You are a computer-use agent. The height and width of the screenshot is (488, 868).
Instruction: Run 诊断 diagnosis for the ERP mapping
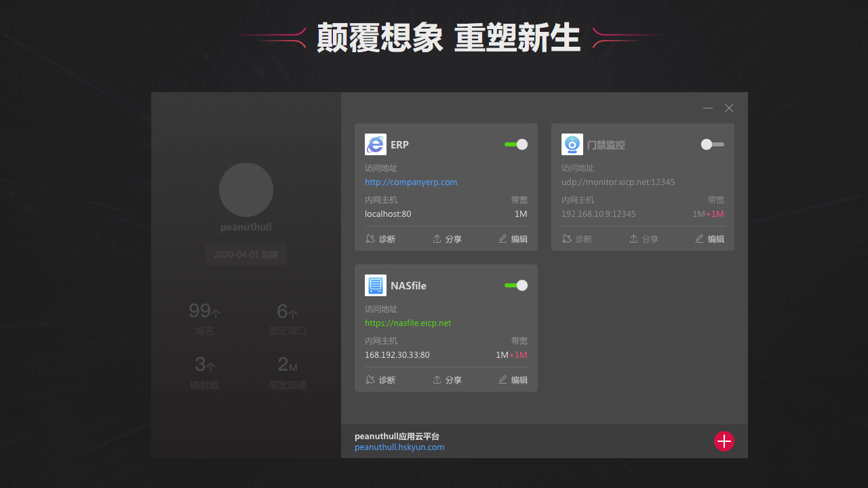[380, 239]
